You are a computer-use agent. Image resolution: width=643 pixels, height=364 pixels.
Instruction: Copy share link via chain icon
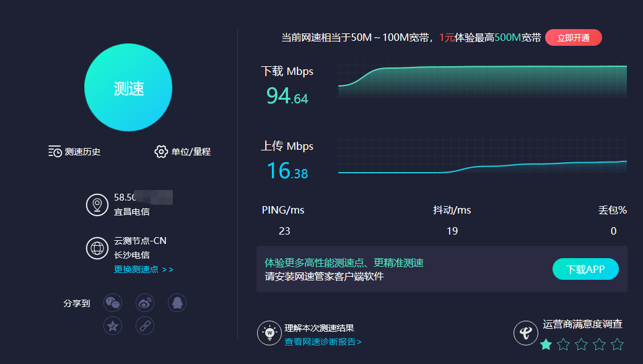(x=145, y=326)
